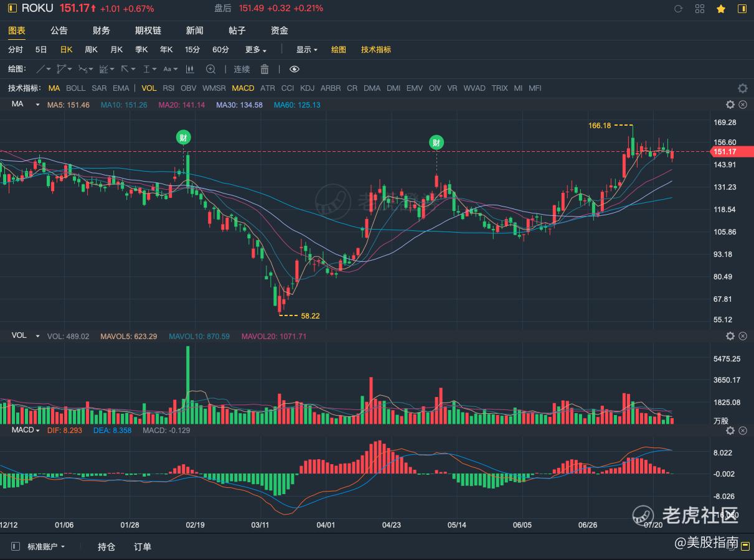Toggle the EMA indicator
Viewport: 754px width, 560px height.
[x=121, y=88]
